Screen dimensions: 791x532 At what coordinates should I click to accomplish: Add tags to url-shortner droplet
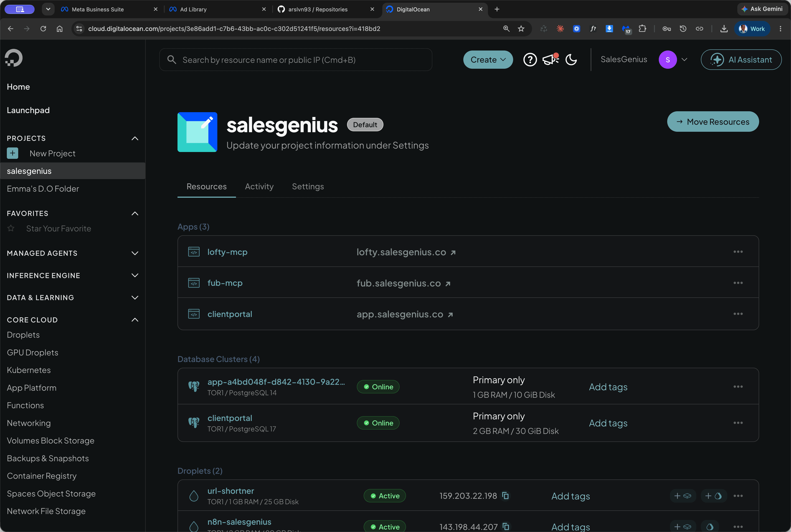click(x=570, y=496)
